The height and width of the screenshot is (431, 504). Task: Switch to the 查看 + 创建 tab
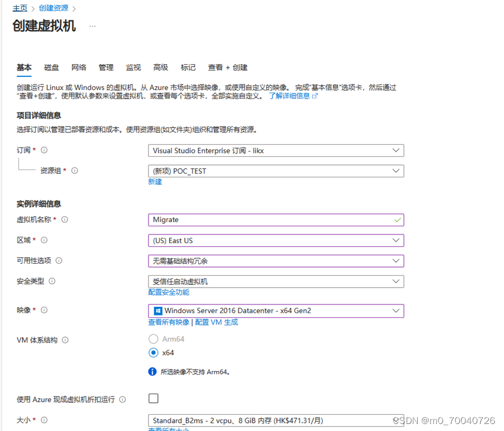coord(228,68)
